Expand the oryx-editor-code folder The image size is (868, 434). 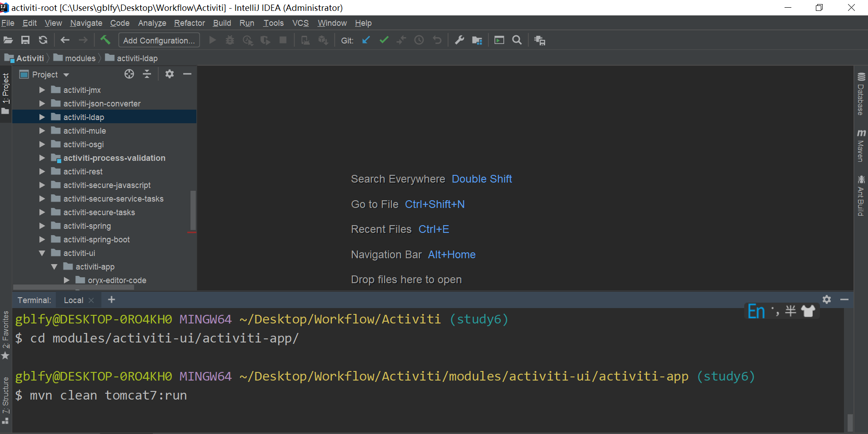(x=67, y=280)
